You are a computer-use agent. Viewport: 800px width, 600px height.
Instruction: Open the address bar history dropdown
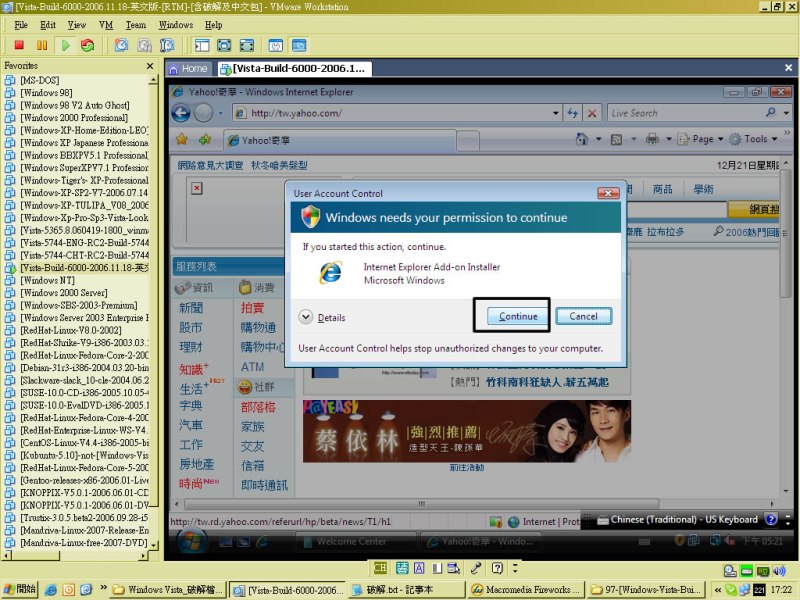click(x=556, y=113)
